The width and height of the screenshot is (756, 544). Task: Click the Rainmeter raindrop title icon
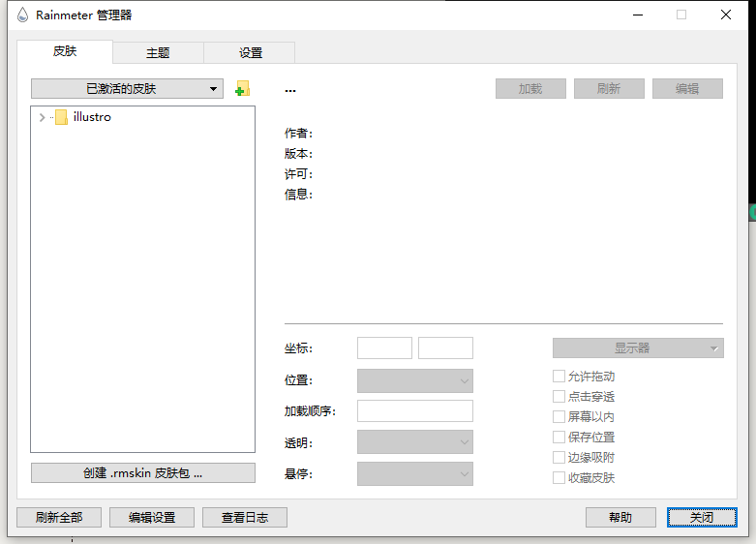[22, 15]
